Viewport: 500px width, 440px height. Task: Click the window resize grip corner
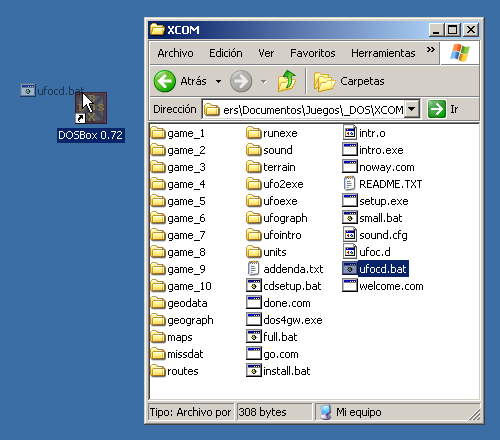474,414
